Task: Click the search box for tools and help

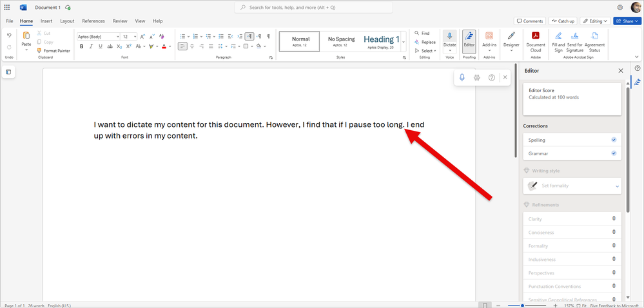Action: pos(313,7)
